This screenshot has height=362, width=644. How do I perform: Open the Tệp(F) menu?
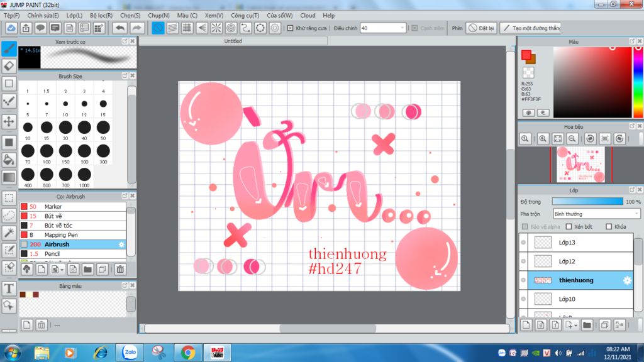[11, 15]
